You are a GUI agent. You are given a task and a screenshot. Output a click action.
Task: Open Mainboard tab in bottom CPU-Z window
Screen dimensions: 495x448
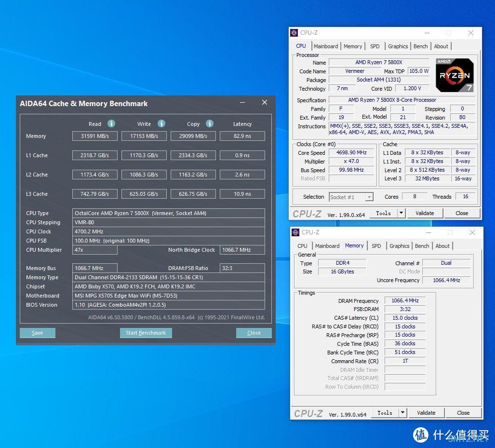pyautogui.click(x=327, y=246)
